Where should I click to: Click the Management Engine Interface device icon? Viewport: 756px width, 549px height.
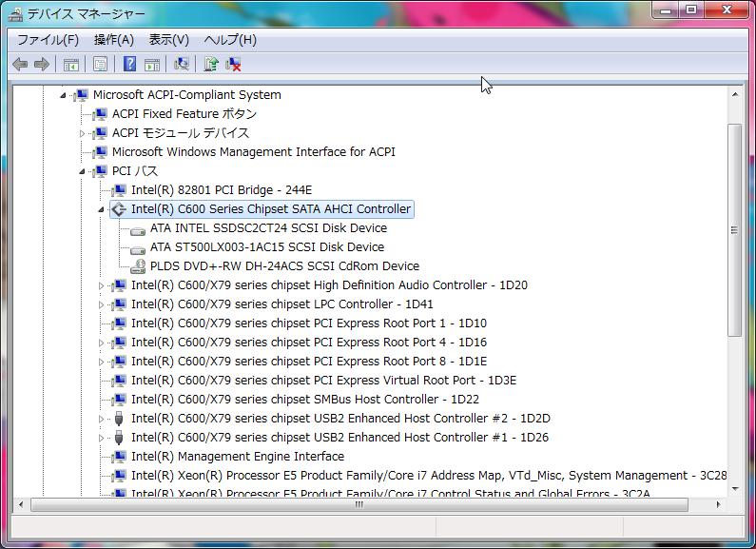(119, 457)
